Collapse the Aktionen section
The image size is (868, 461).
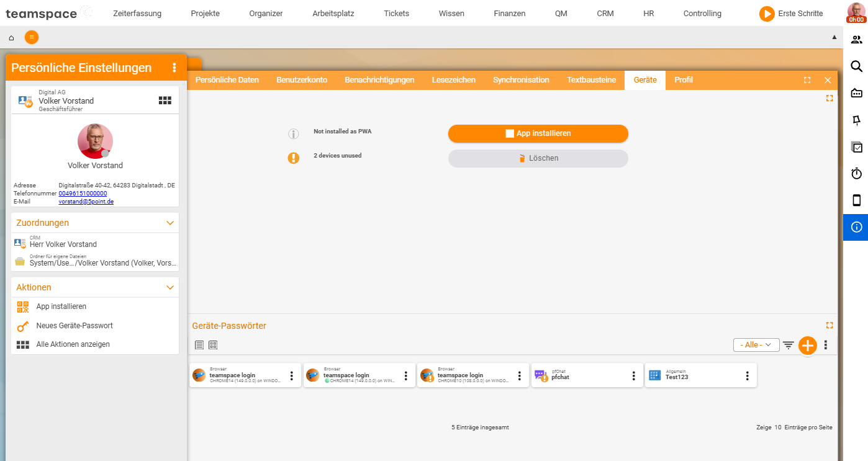click(x=170, y=287)
